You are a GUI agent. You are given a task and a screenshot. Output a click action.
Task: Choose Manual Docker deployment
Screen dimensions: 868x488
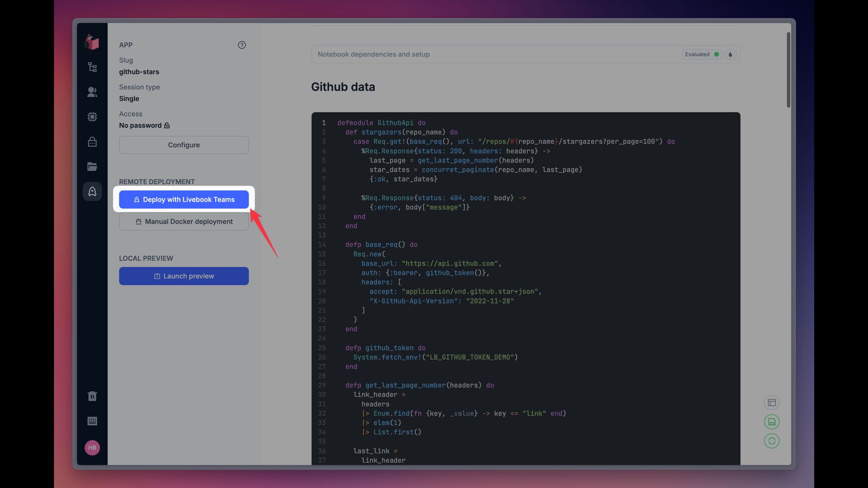point(184,222)
